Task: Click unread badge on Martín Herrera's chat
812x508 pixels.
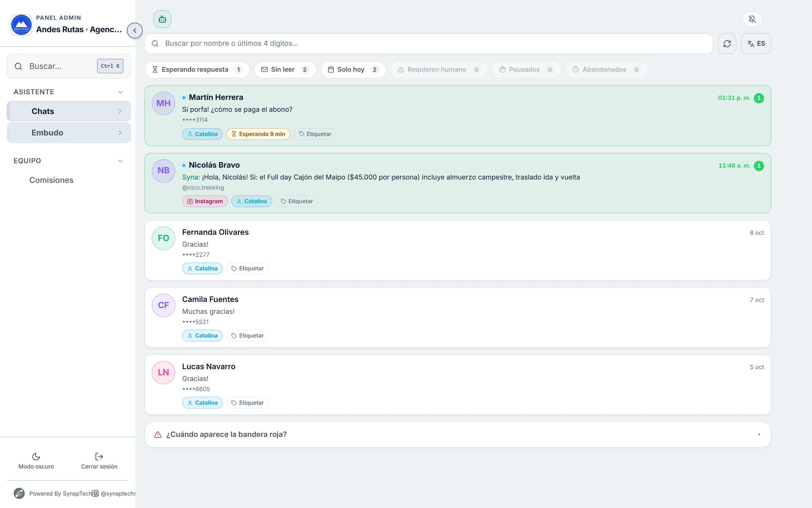Action: pos(759,98)
